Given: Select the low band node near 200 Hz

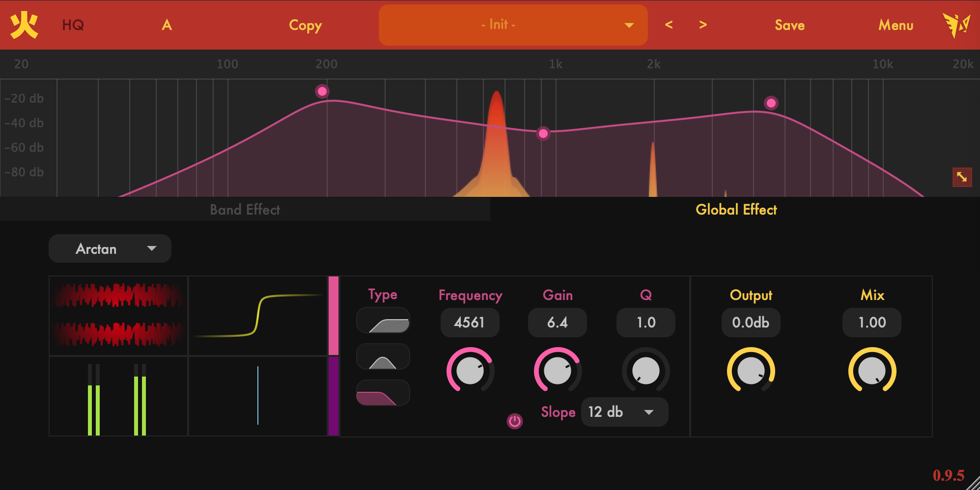Looking at the screenshot, I should pos(322,91).
